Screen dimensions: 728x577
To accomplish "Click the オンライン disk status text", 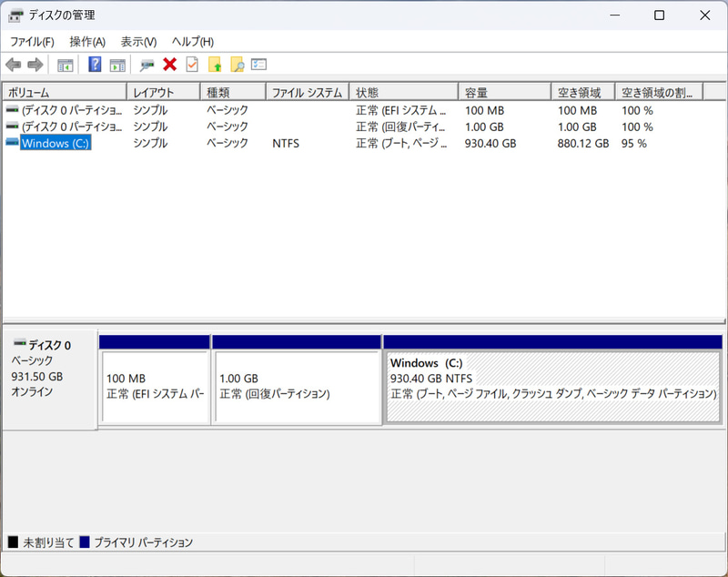I will pyautogui.click(x=32, y=391).
